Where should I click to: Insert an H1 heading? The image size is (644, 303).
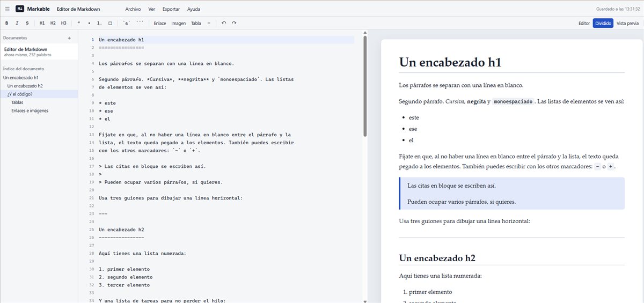(x=42, y=23)
